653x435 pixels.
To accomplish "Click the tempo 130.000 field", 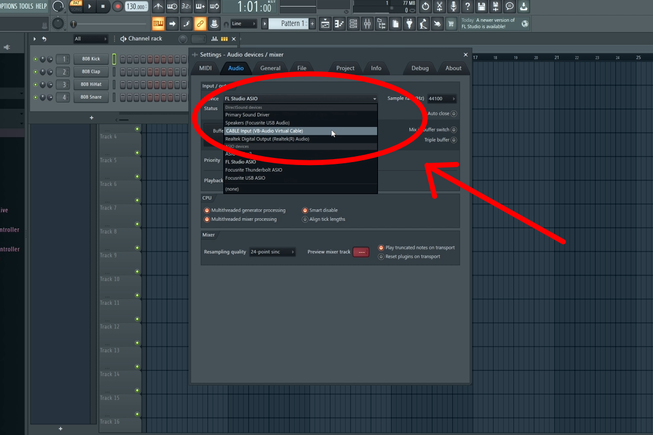I will coord(136,7).
